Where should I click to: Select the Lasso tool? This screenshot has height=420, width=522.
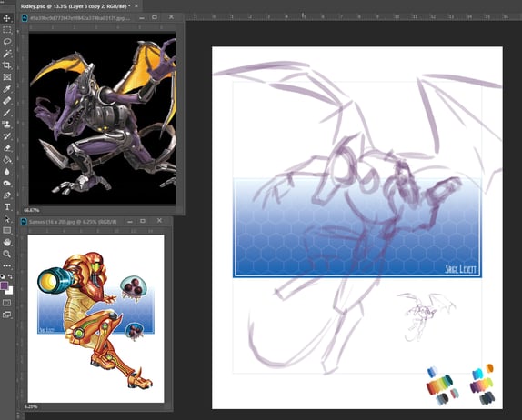click(x=6, y=42)
